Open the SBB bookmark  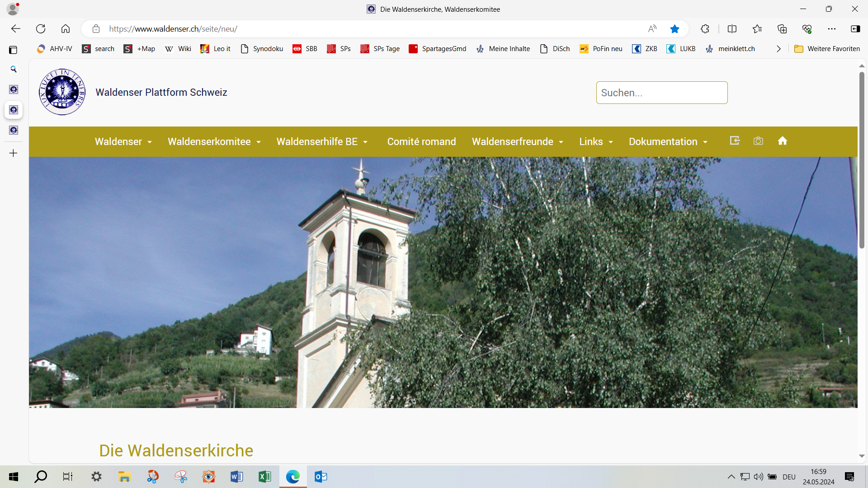(x=305, y=49)
